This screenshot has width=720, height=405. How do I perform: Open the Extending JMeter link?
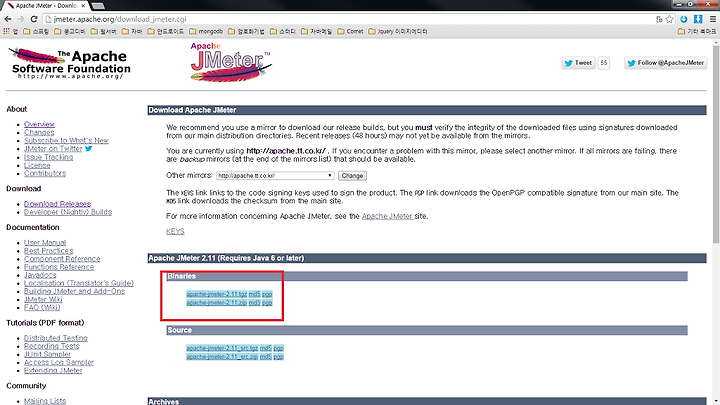[x=53, y=371]
